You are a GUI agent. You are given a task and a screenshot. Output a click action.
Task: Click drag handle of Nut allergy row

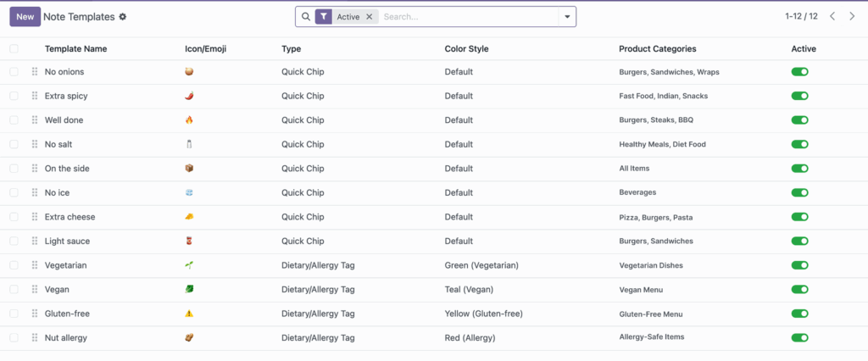(x=34, y=338)
